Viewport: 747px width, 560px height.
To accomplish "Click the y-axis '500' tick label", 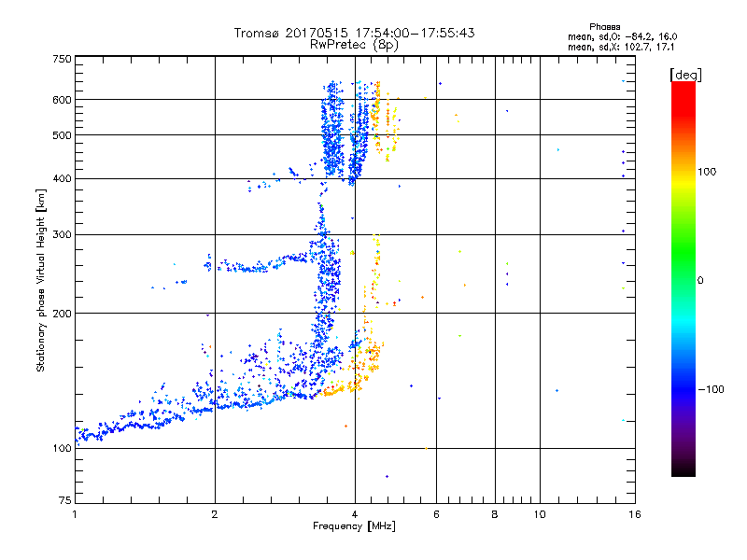I will click(63, 135).
